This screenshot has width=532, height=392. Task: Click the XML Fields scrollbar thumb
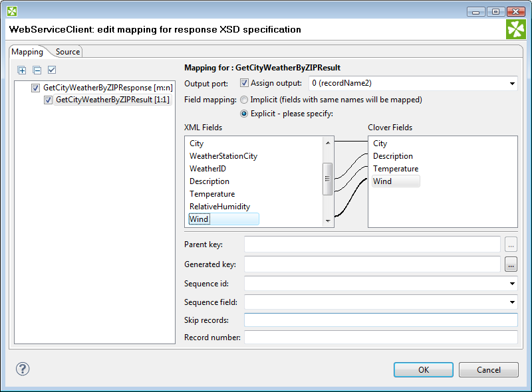pos(327,179)
